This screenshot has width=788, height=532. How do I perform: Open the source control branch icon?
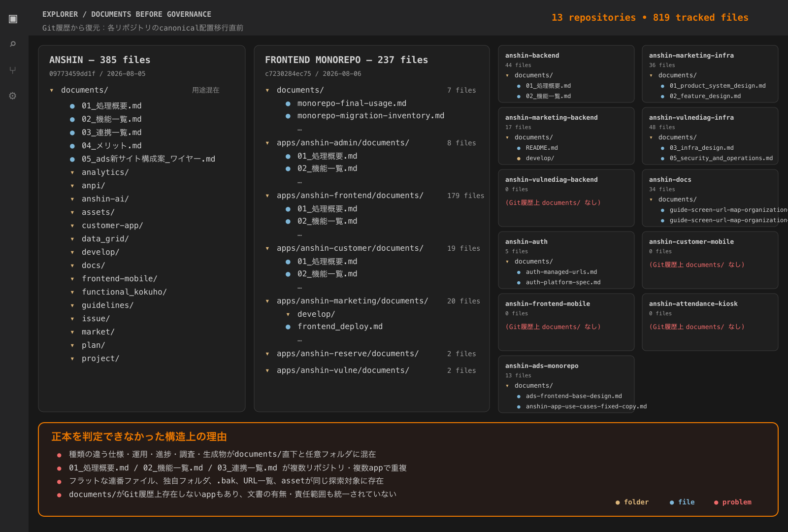[13, 70]
